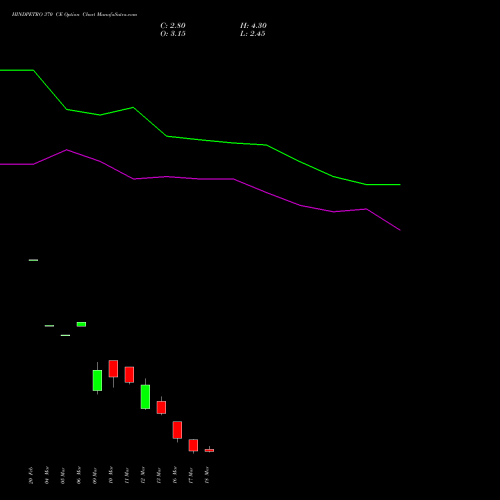
Task: Click the green candle above 06 Mar
Action: [81, 324]
